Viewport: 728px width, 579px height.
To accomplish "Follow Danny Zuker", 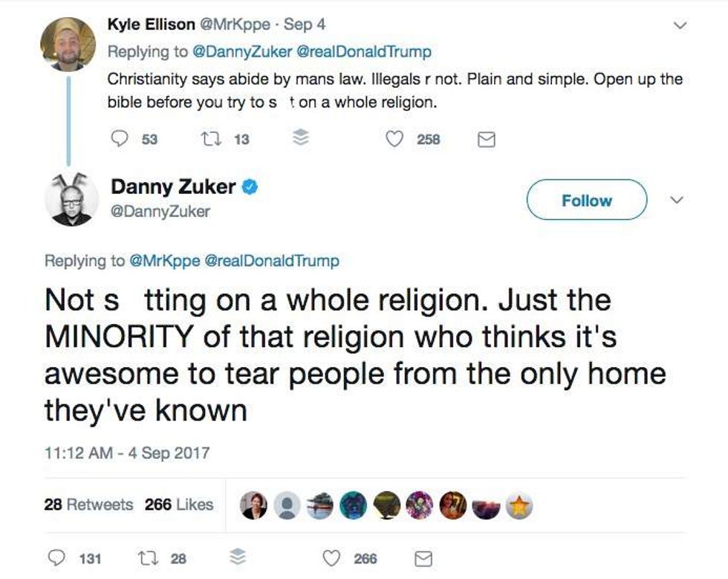I will click(586, 200).
